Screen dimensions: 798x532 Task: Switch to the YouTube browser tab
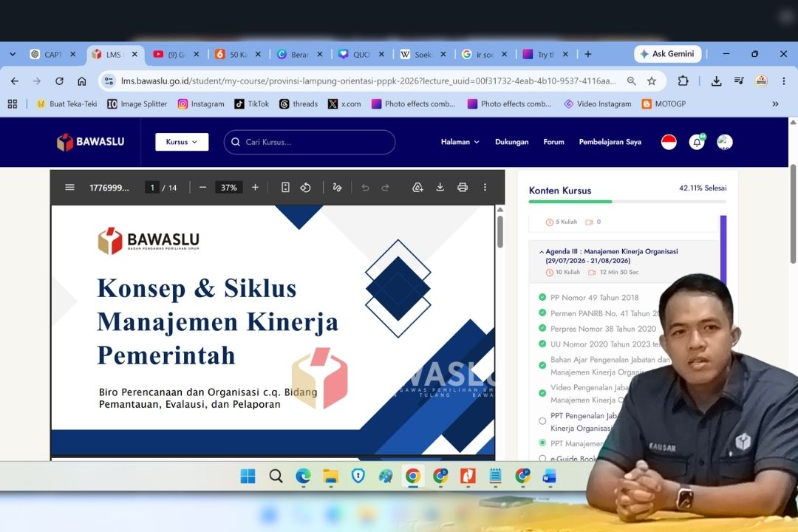pos(176,54)
